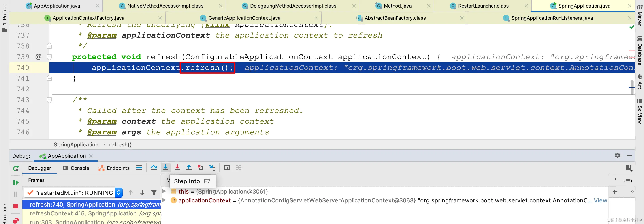Open the Evaluate Expression calculator
Image resolution: width=644 pixels, height=224 pixels.
click(x=227, y=168)
